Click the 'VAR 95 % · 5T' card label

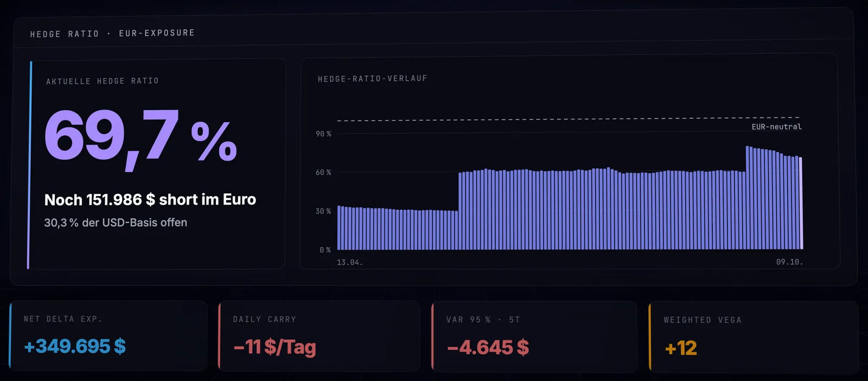click(483, 320)
